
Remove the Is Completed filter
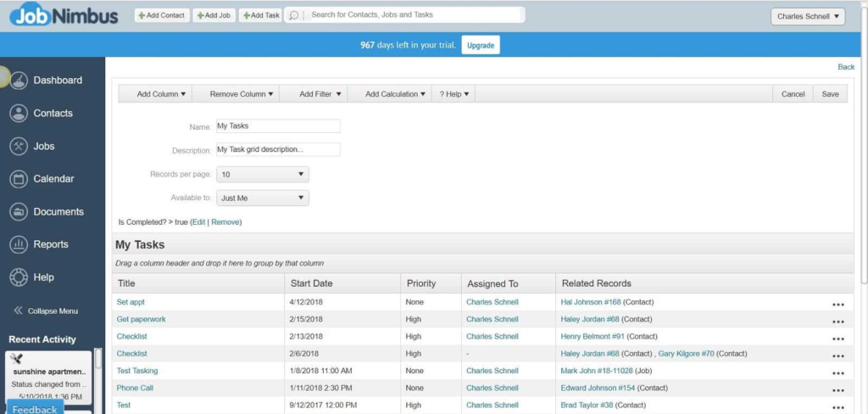click(x=225, y=222)
